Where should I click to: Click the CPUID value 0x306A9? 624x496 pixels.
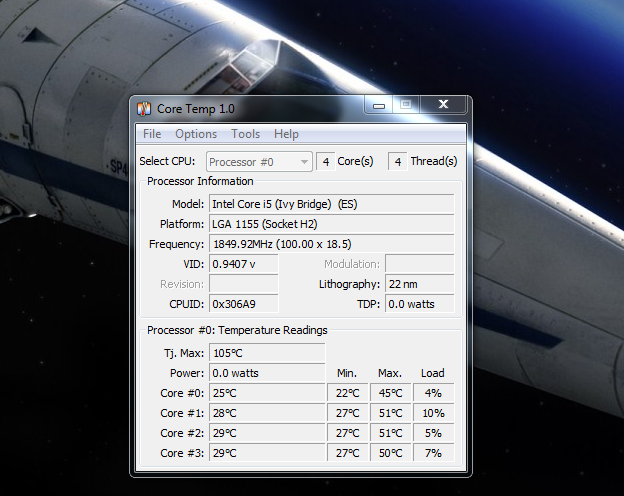click(244, 304)
